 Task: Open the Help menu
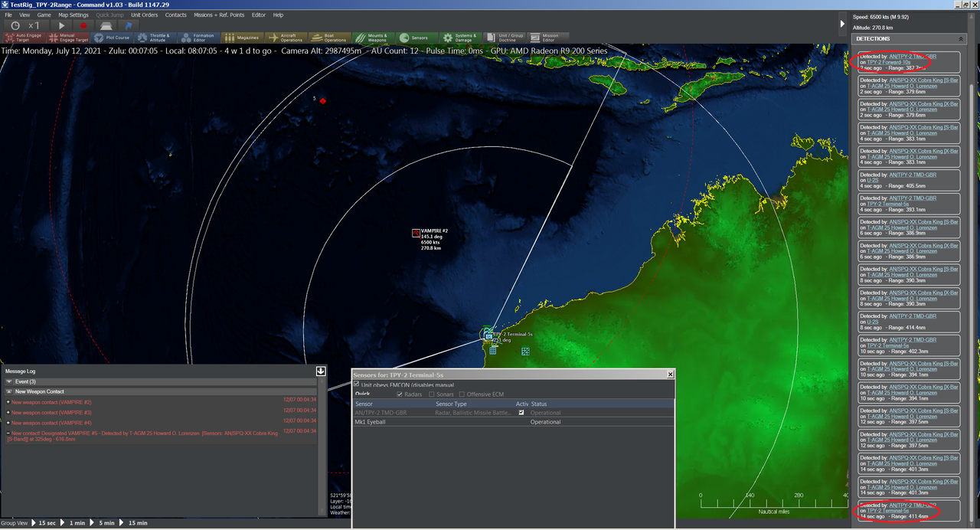278,15
